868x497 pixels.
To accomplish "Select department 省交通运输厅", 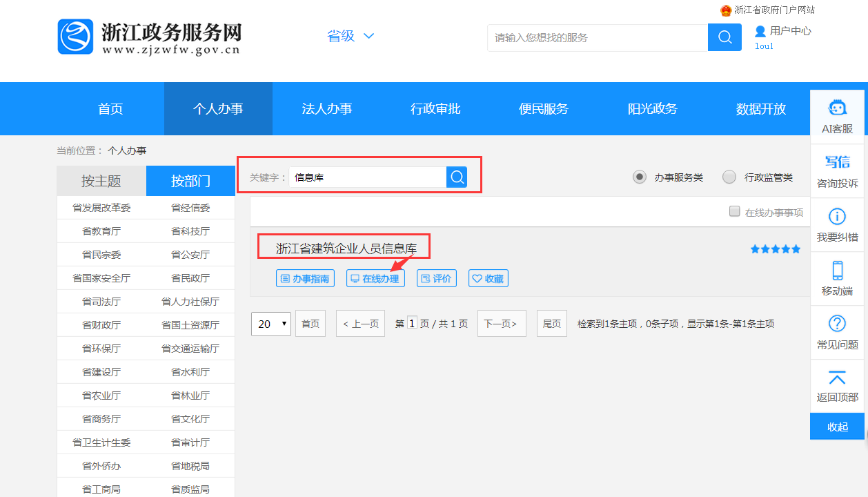I will (190, 349).
